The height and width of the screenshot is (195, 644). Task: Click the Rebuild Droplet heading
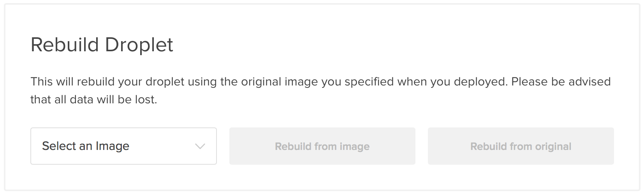point(102,45)
